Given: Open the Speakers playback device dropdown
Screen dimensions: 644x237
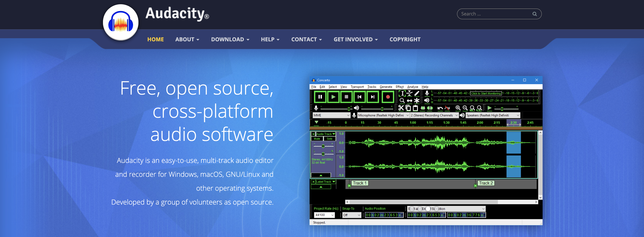Looking at the screenshot, I should (493, 115).
